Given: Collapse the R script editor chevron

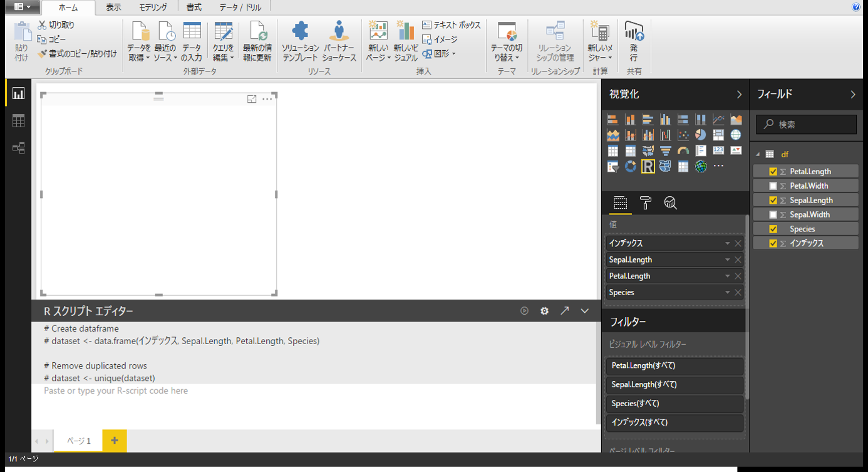Looking at the screenshot, I should 584,310.
